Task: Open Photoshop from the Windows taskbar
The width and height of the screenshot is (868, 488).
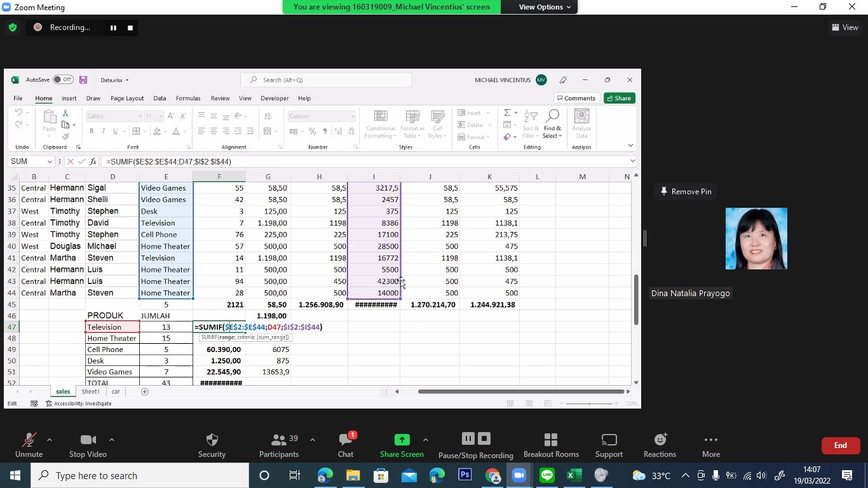Action: [x=465, y=475]
